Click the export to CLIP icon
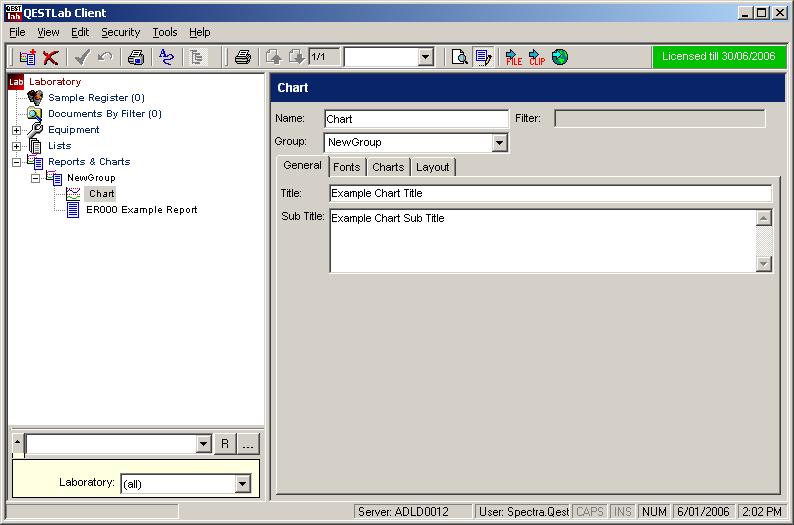 (x=537, y=58)
